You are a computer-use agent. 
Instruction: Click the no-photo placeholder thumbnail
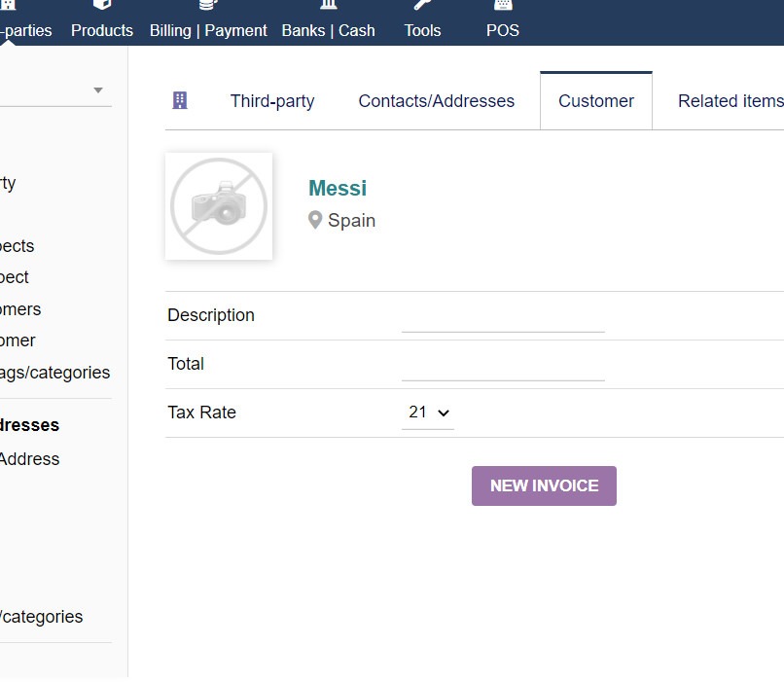click(x=219, y=206)
